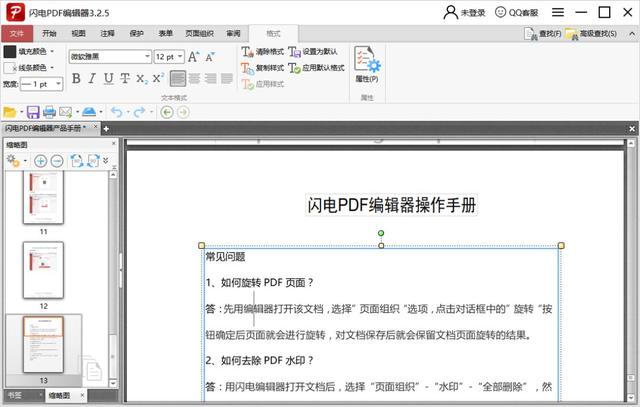Add new document tab plus button
This screenshot has width=640, height=407.
tap(106, 129)
